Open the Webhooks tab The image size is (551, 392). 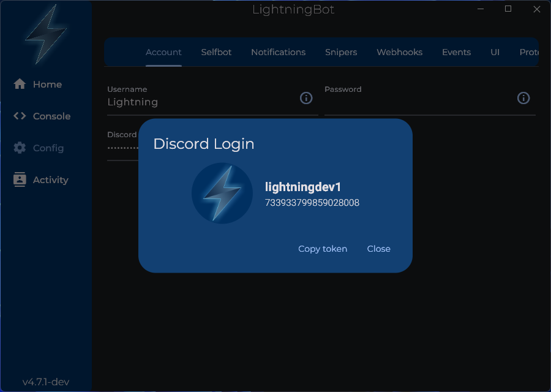click(x=399, y=52)
